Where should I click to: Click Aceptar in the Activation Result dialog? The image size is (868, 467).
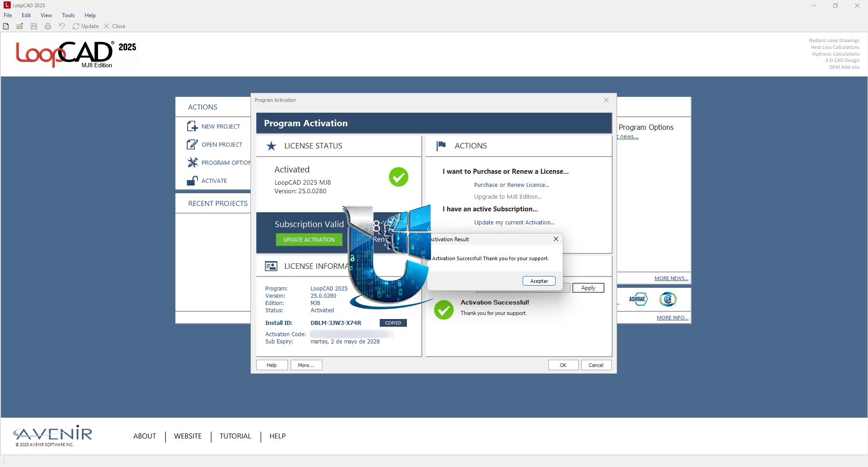click(x=539, y=281)
